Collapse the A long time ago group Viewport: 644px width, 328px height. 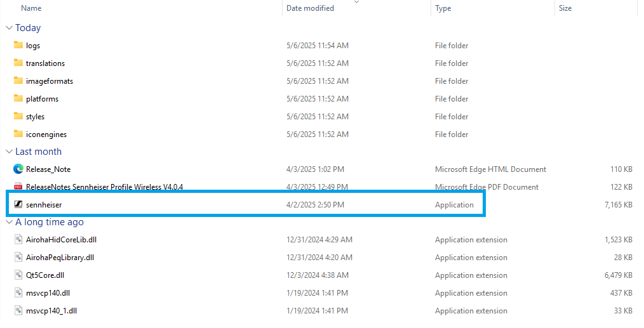[x=9, y=222]
